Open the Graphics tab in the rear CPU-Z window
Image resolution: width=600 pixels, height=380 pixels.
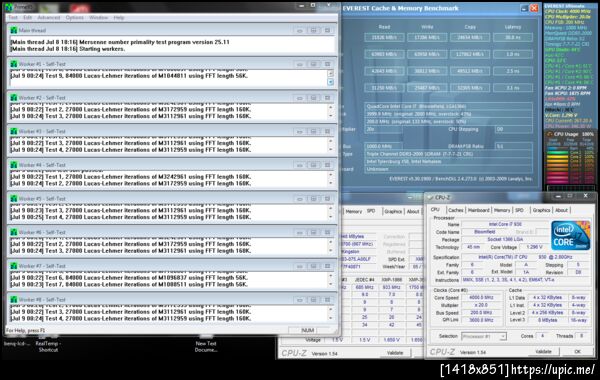point(393,211)
